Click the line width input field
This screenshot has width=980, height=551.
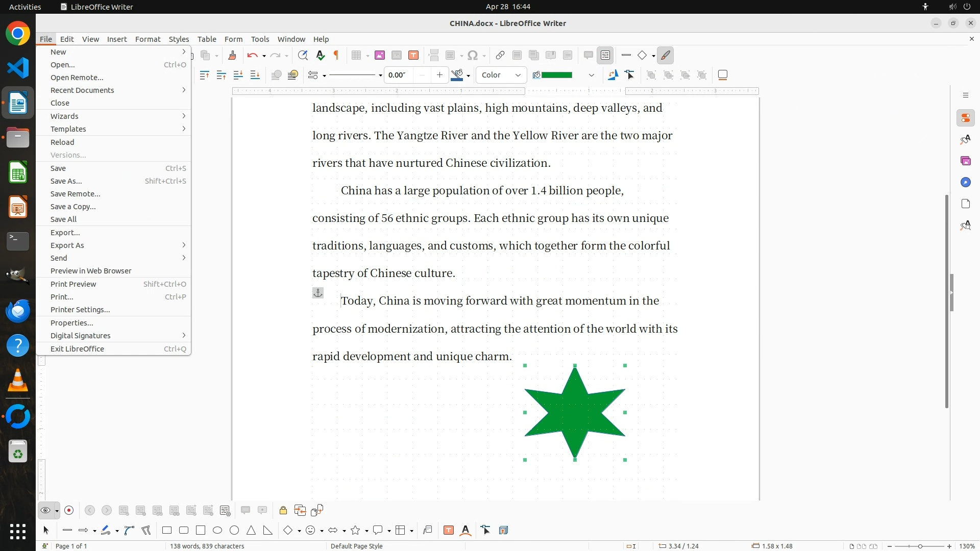click(398, 75)
